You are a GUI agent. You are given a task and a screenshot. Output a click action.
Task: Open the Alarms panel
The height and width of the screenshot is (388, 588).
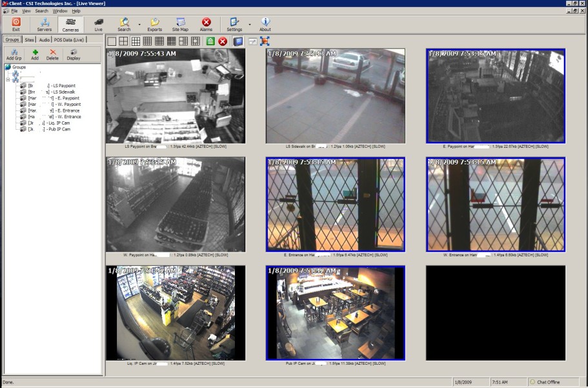[206, 25]
